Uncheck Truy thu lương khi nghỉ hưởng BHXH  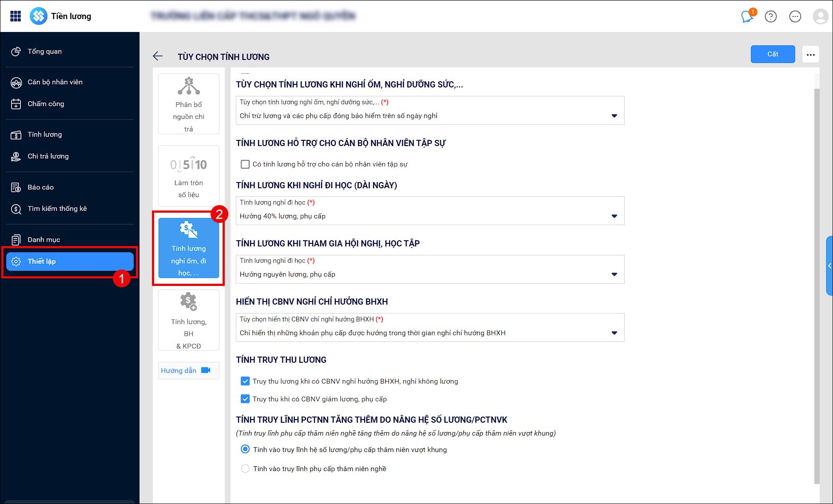point(245,381)
